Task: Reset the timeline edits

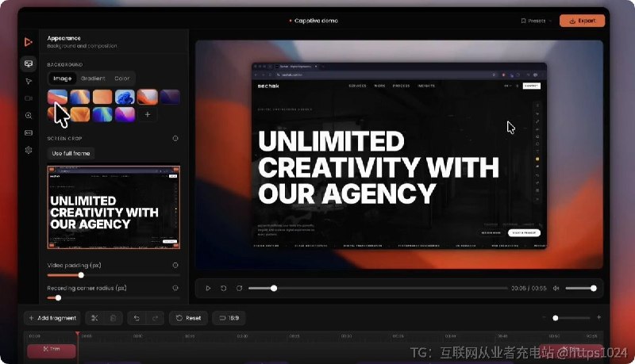Action: (x=189, y=318)
